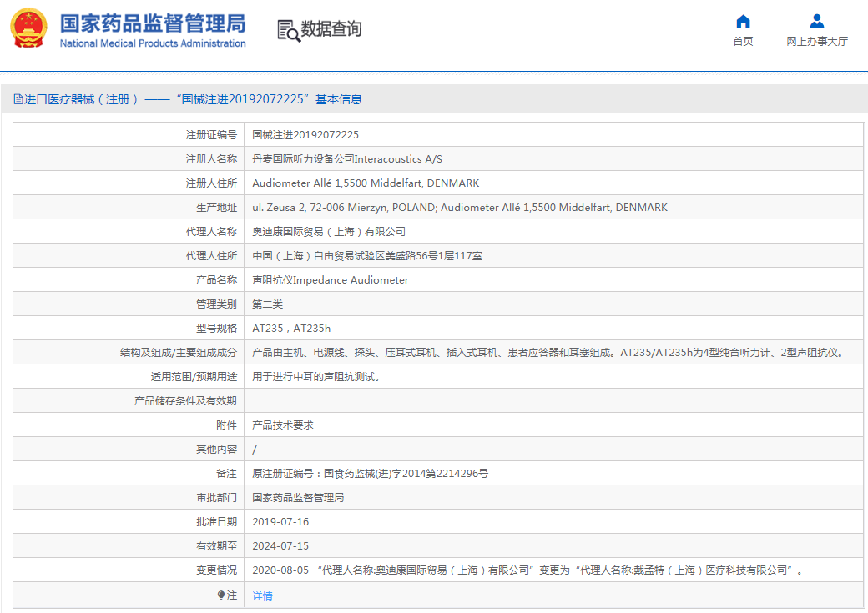The height and width of the screenshot is (613, 868).
Task: Click the 注册人名称 row label
Action: tap(211, 159)
